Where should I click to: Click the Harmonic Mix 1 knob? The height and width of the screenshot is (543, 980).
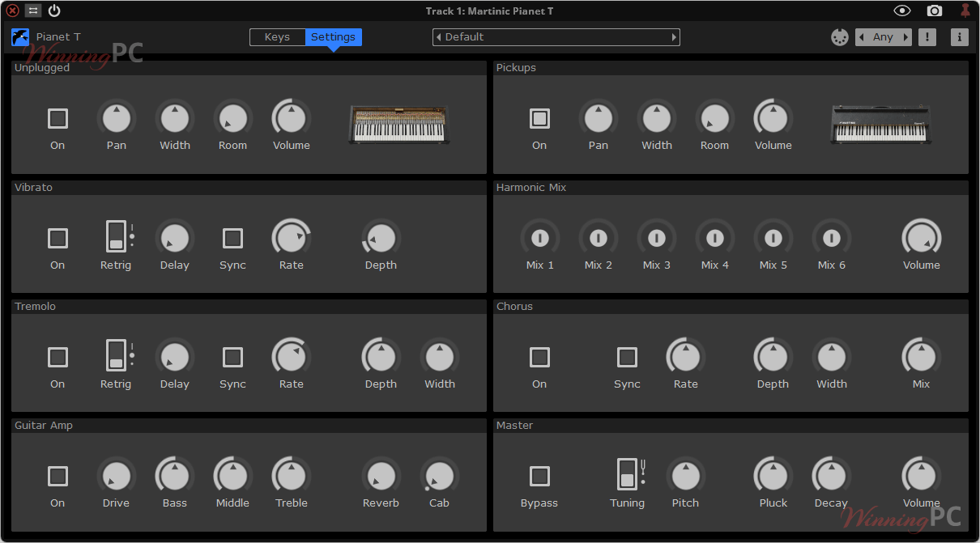click(540, 238)
